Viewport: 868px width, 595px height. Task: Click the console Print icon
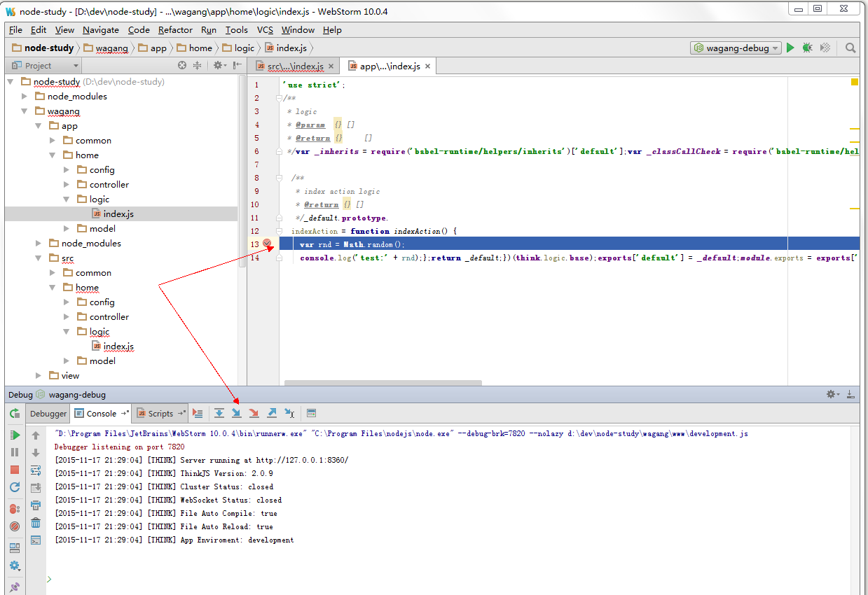click(x=36, y=505)
